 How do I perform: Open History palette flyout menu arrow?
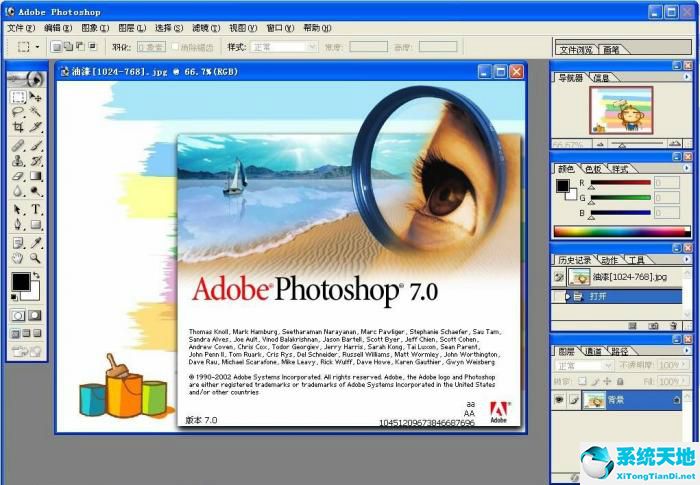tap(687, 259)
